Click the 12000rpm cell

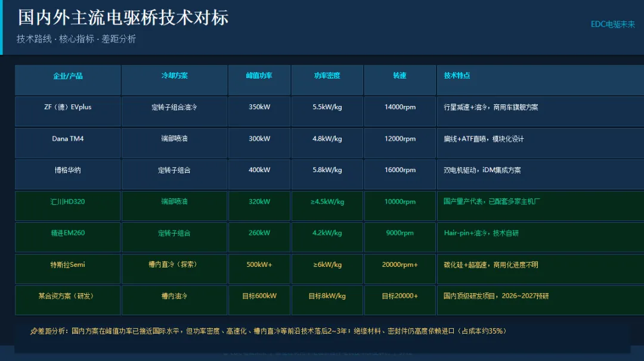400,143
